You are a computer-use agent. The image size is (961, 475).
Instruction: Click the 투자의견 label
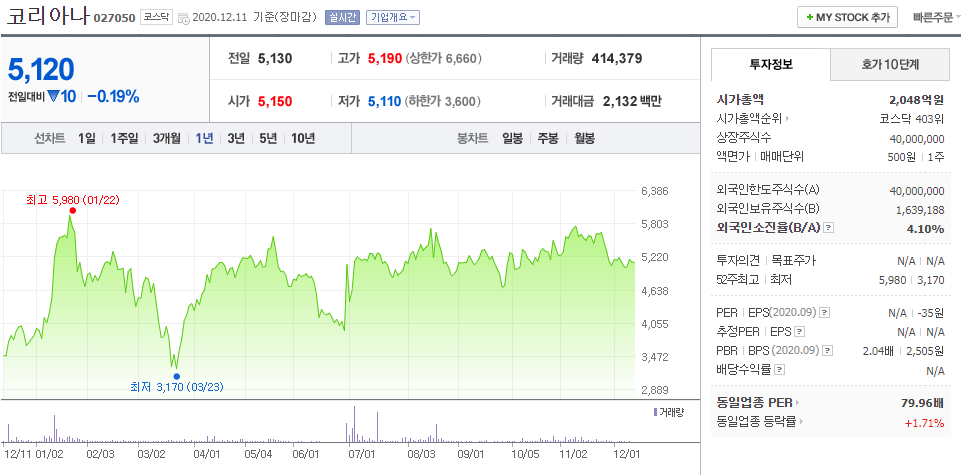(739, 261)
